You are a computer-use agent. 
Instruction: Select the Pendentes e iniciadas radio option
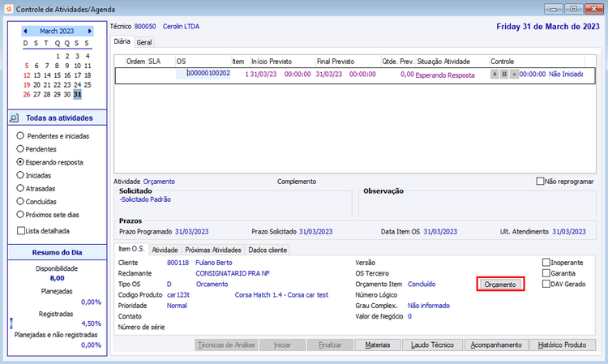point(20,135)
